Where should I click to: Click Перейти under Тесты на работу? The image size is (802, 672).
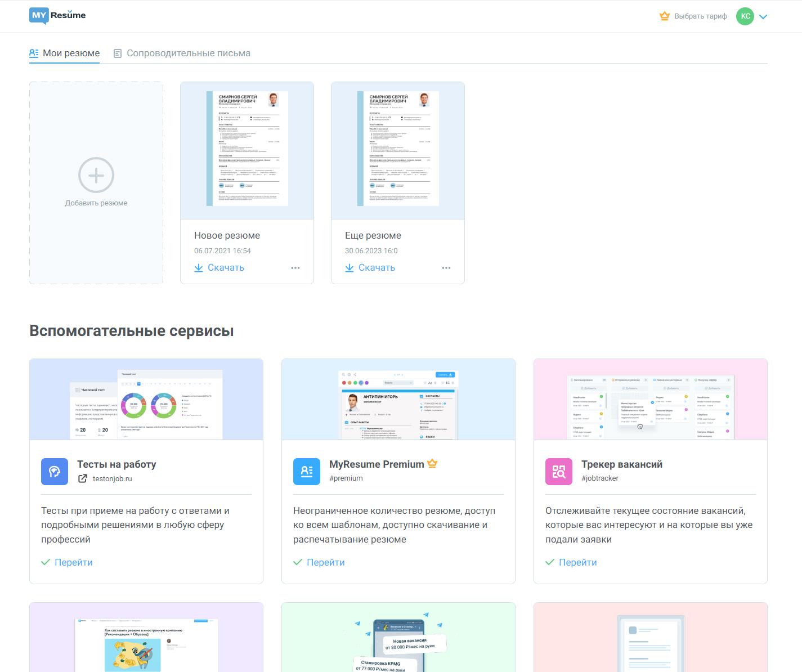coord(74,562)
